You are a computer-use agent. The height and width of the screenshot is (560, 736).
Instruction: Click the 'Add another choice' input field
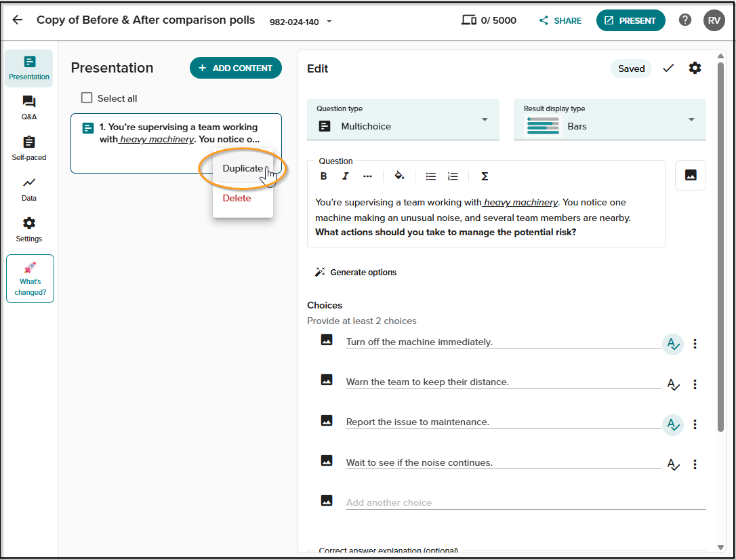click(x=526, y=502)
